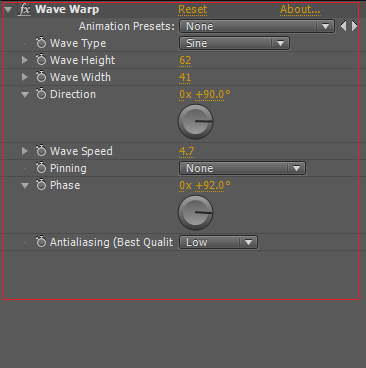Open the Pinning None dropdown

[242, 168]
